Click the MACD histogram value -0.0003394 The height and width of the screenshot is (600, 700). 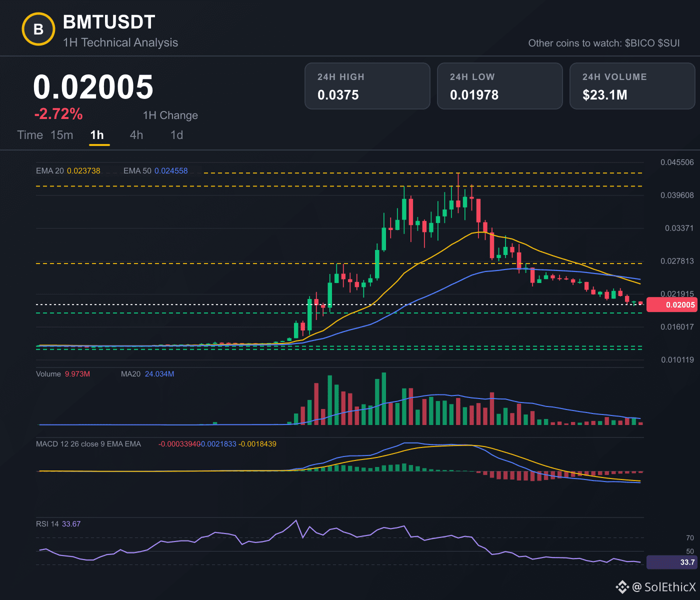(179, 444)
